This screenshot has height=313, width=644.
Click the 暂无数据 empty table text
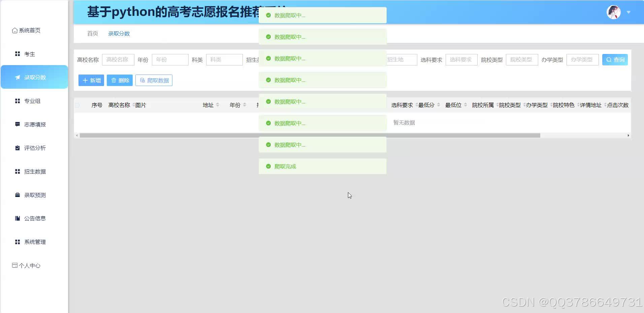[404, 122]
